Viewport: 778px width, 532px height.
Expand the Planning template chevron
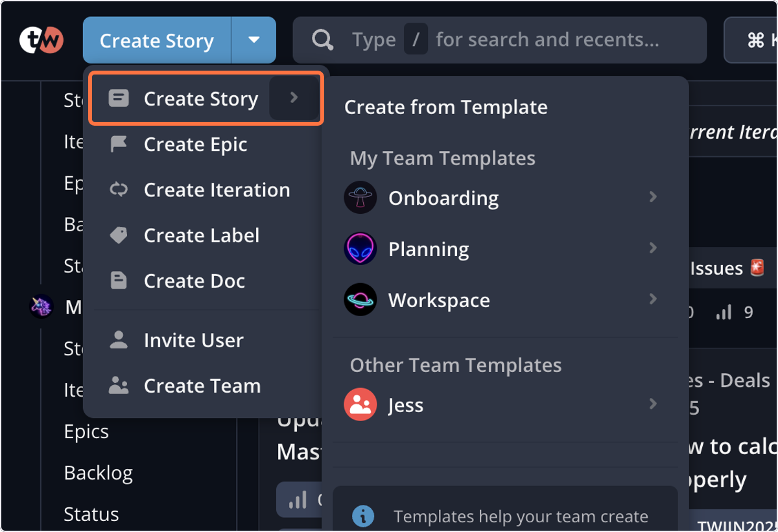pyautogui.click(x=653, y=248)
